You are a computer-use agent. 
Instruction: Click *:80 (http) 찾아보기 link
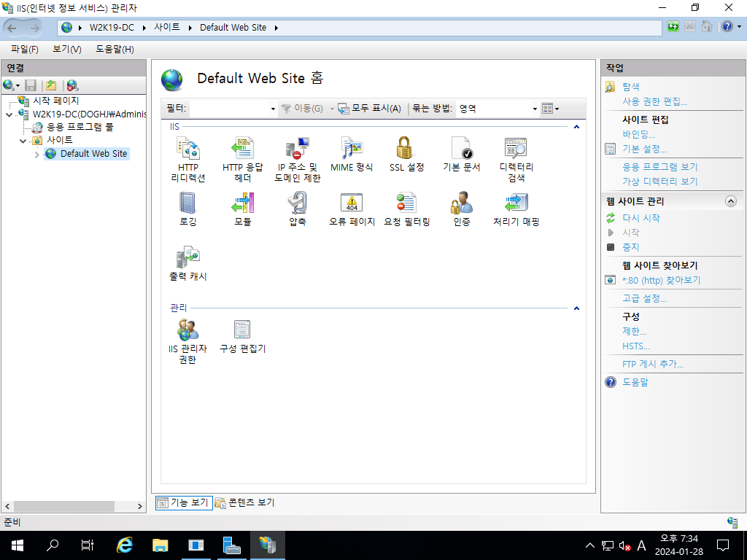(x=661, y=281)
